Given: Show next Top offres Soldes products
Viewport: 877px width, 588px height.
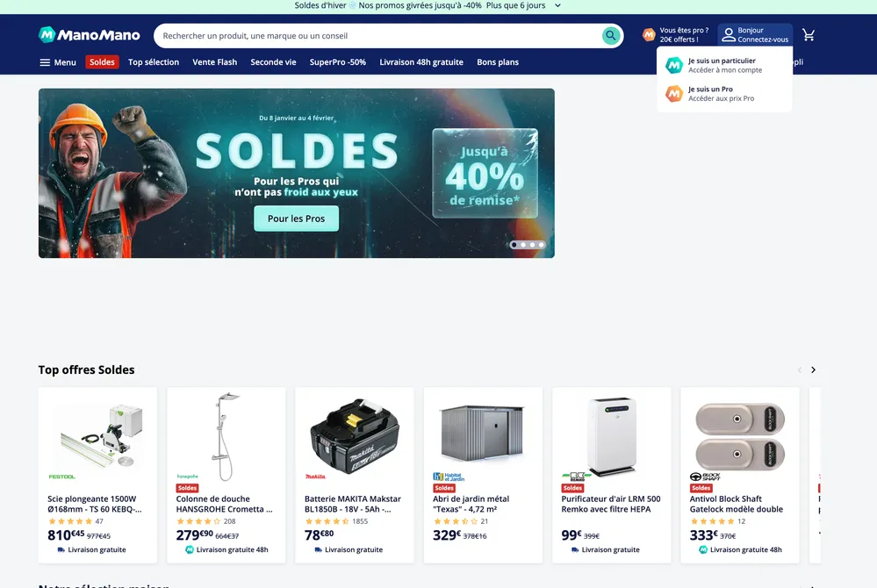Looking at the screenshot, I should (x=813, y=370).
